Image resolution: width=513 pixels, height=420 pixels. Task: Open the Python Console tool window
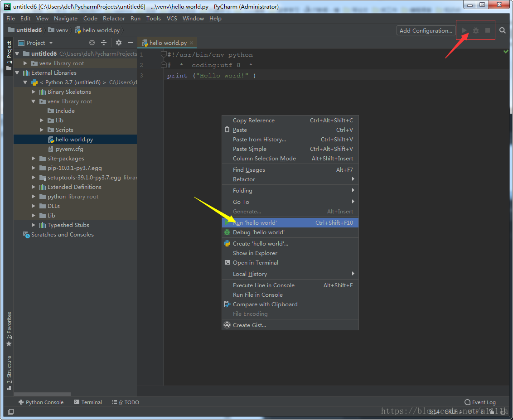41,402
